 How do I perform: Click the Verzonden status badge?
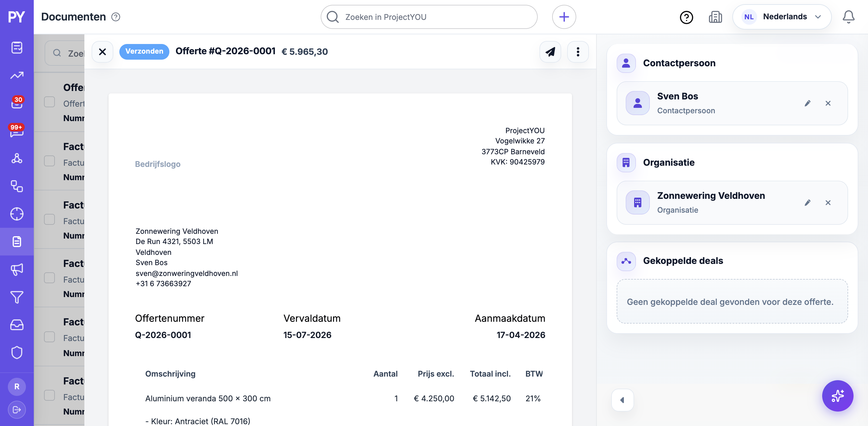[144, 52]
